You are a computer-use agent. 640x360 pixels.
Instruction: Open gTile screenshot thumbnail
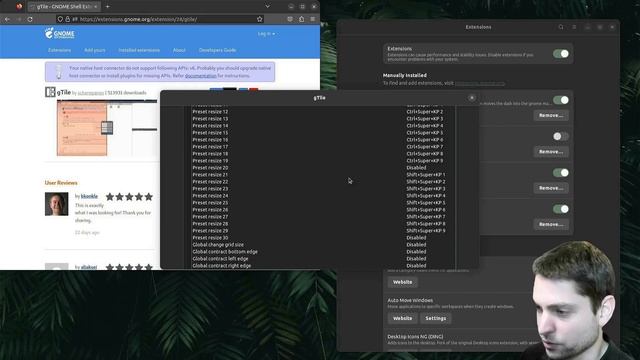pyautogui.click(x=107, y=128)
